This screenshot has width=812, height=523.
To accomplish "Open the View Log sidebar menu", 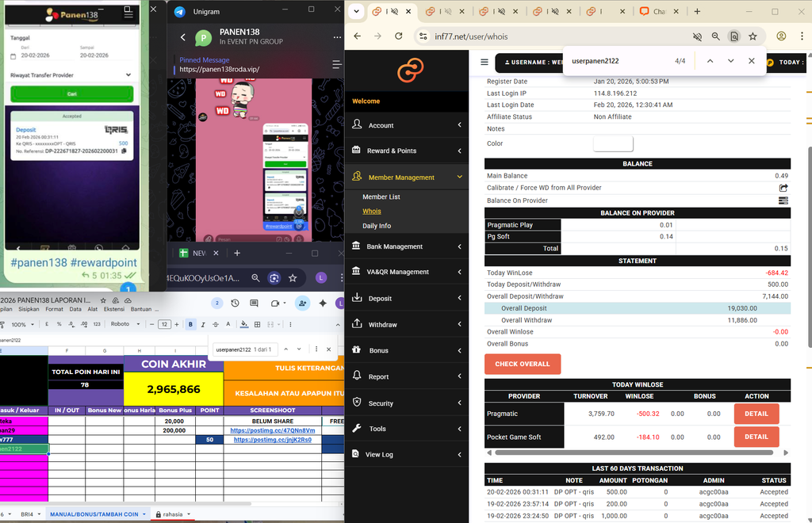I will 407,454.
